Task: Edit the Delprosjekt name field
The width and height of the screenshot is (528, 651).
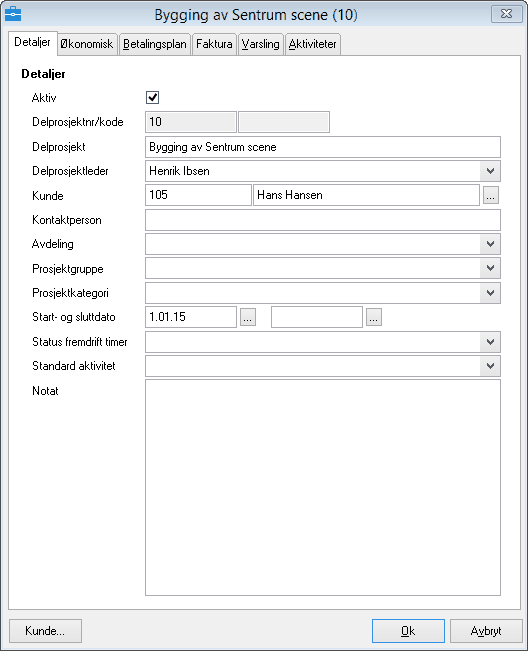Action: 323,147
